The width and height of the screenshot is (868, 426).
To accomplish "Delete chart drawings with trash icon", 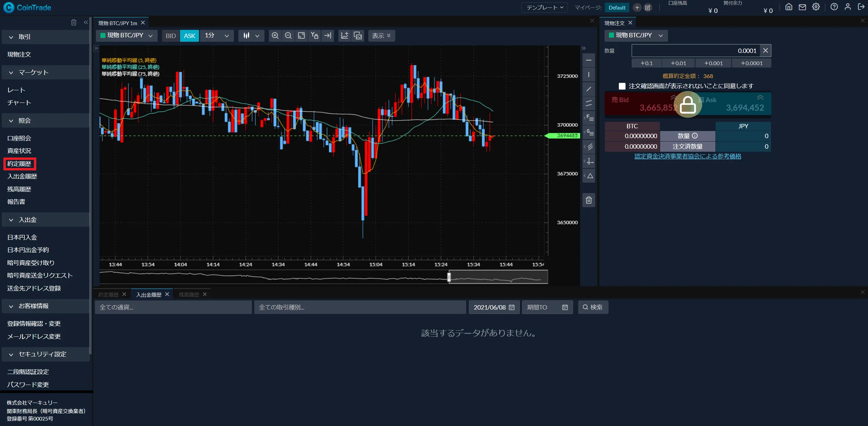I will (x=589, y=200).
